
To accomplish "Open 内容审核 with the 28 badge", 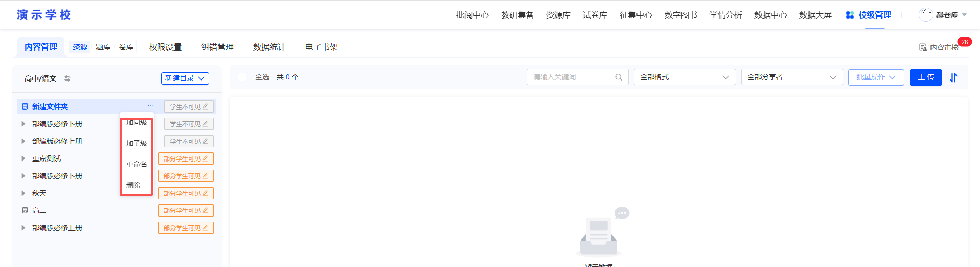I will (x=939, y=47).
